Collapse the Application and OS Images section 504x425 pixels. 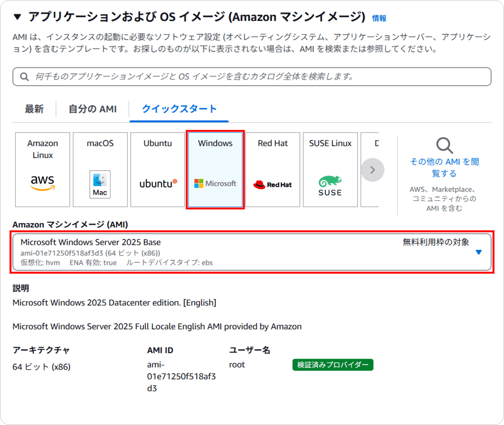click(x=17, y=17)
